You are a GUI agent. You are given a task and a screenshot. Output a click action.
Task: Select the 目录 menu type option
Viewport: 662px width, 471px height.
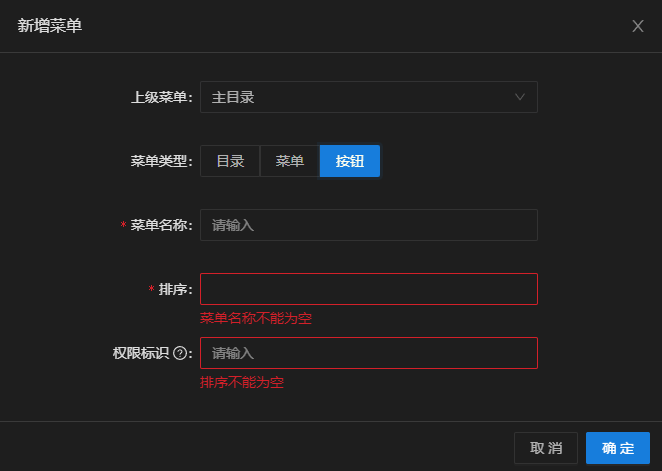pos(230,161)
